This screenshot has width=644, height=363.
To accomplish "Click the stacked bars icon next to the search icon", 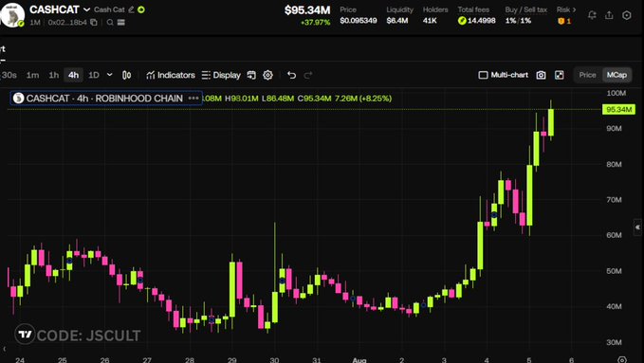I will coord(121,22).
